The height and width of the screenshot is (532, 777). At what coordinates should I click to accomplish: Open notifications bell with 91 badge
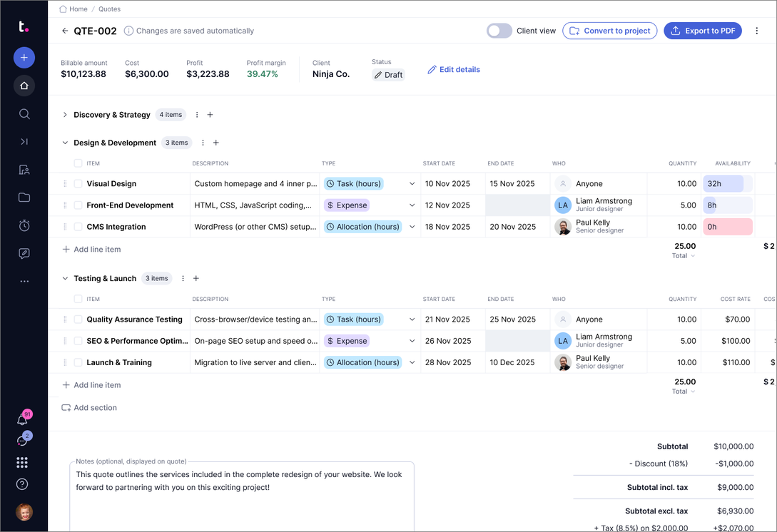click(23, 420)
